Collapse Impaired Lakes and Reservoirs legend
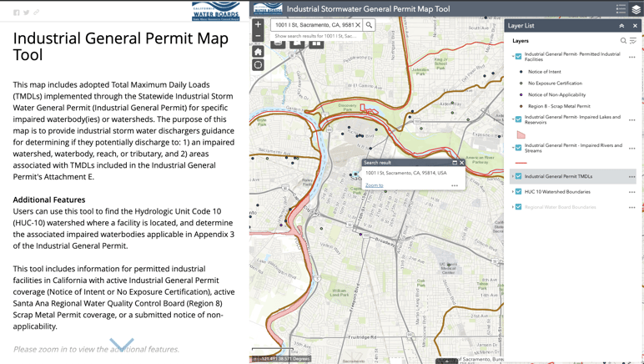This screenshot has width=644, height=364. tap(513, 119)
